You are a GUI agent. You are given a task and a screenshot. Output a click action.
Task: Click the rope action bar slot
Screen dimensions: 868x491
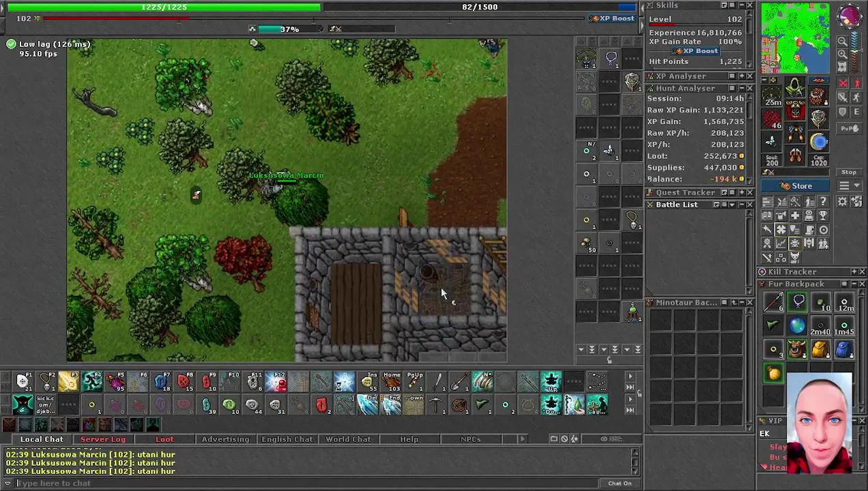coord(460,404)
